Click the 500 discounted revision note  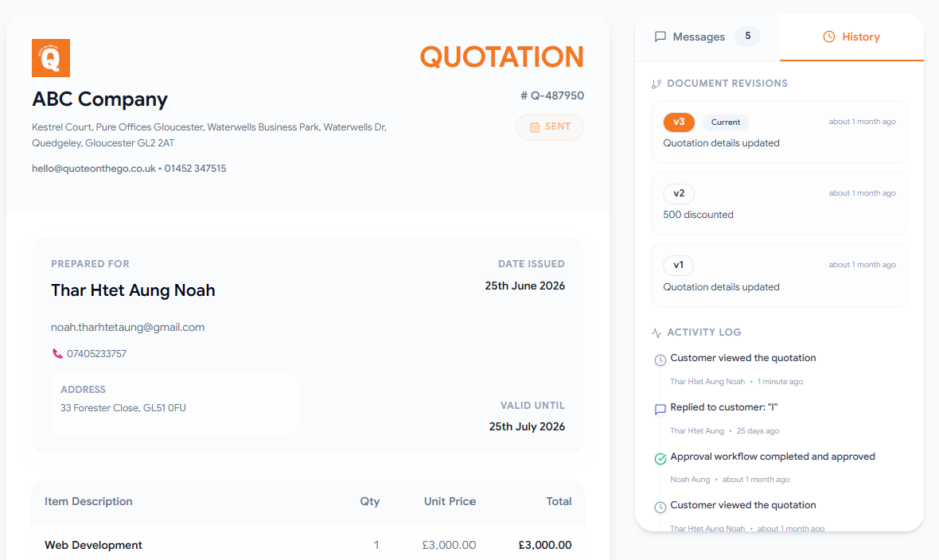coord(698,215)
